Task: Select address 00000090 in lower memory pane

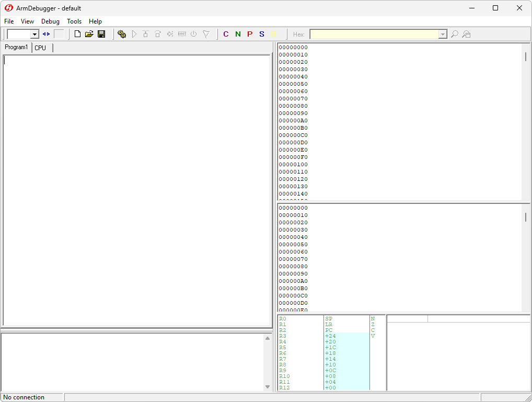Action: click(293, 273)
